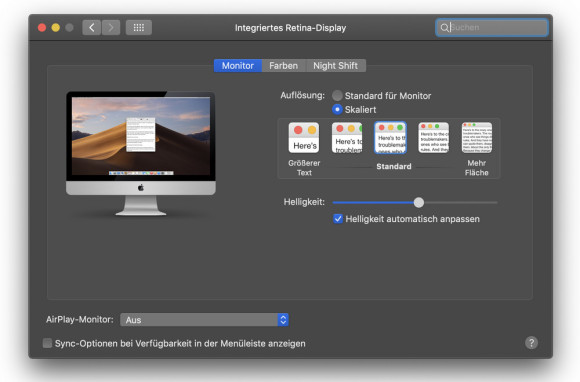Select the Skaliert radio button
580x382 pixels.
tap(337, 109)
